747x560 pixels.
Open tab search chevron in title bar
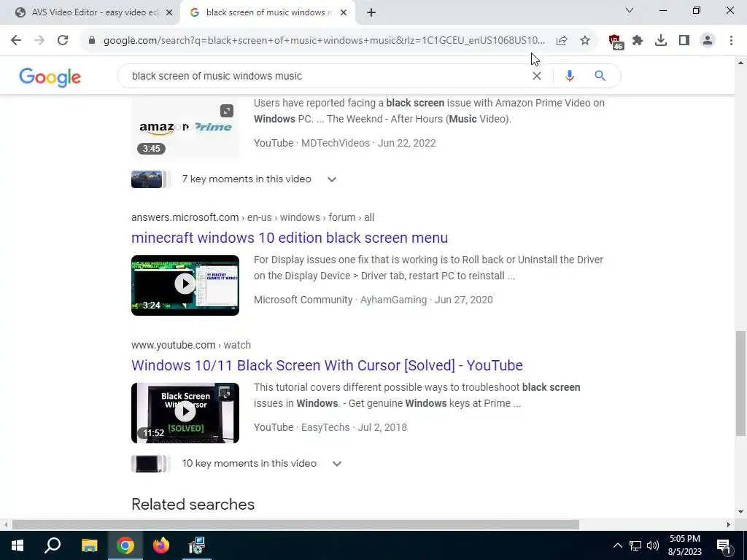point(630,10)
